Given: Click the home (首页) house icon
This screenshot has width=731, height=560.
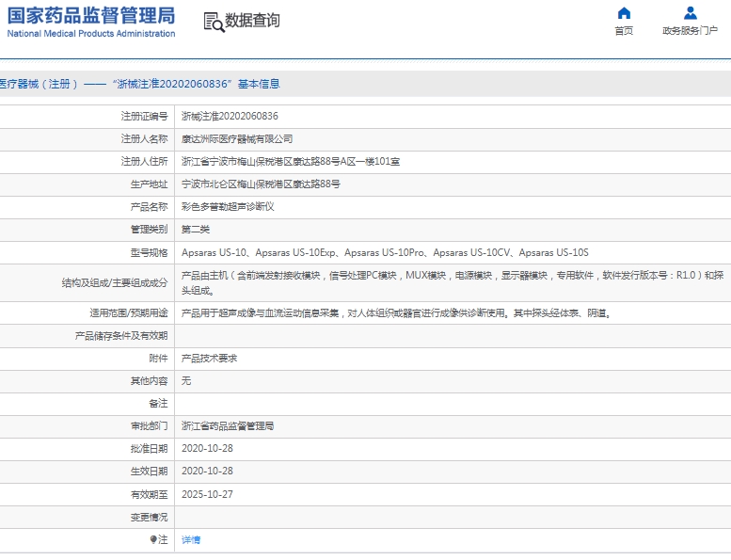Looking at the screenshot, I should pyautogui.click(x=624, y=13).
